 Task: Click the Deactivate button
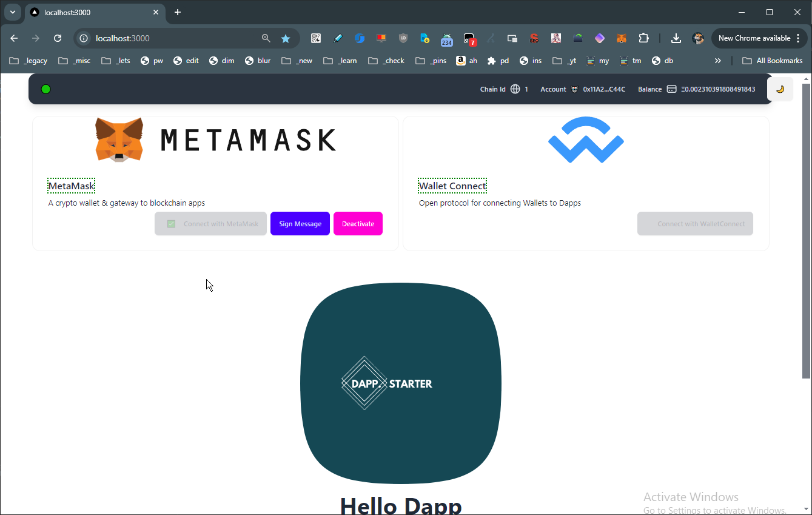tap(358, 224)
